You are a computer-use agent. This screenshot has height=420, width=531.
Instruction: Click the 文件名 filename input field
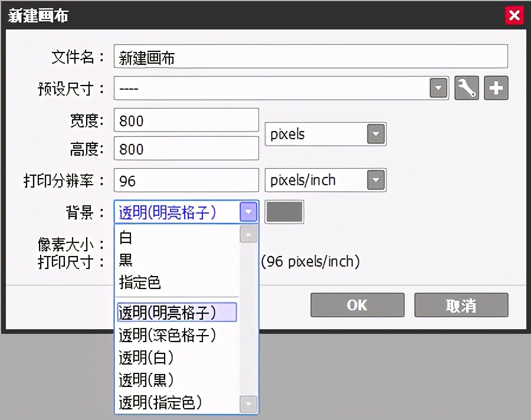click(295, 56)
